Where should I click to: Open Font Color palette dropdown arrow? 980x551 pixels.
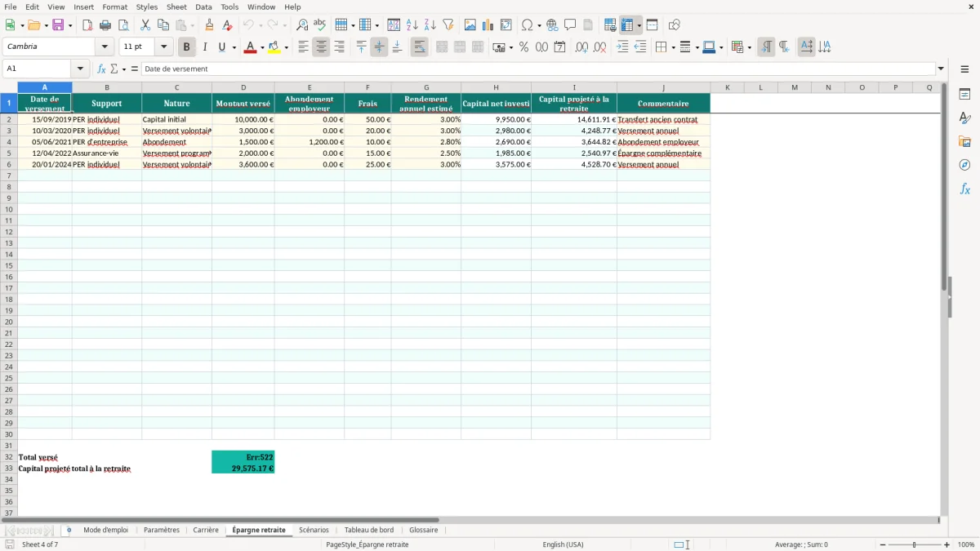pos(262,47)
